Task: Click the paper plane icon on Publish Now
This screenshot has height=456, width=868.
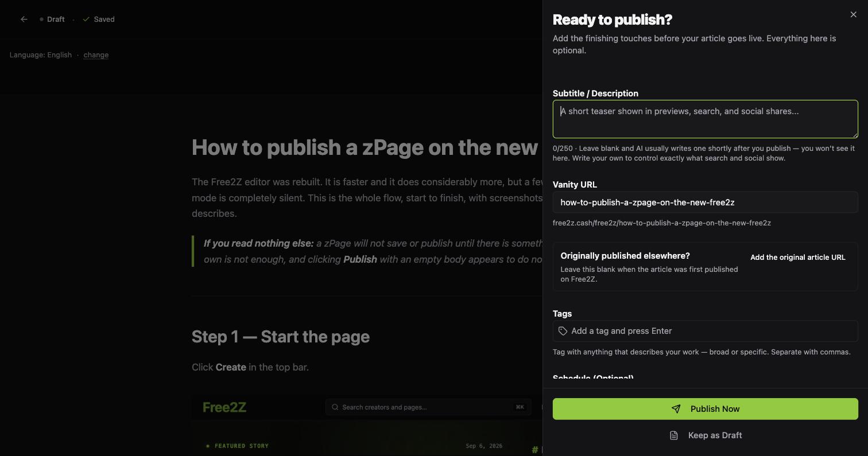Action: [676, 409]
